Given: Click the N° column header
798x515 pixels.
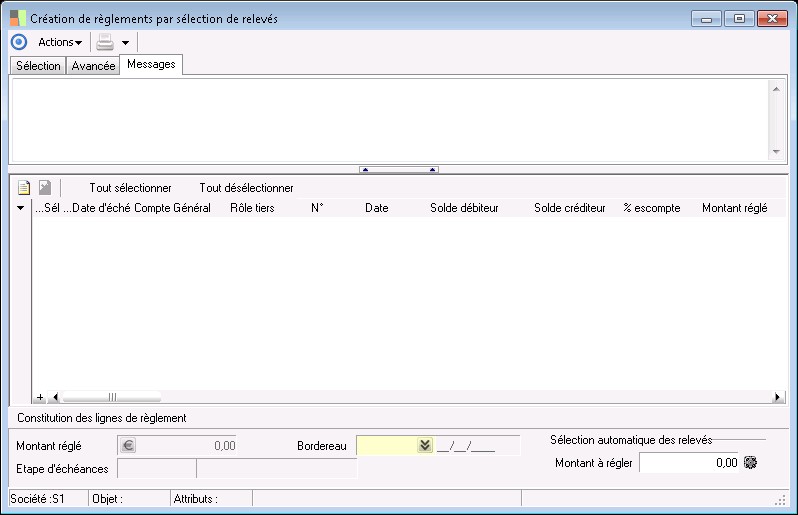Looking at the screenshot, I should coord(317,208).
